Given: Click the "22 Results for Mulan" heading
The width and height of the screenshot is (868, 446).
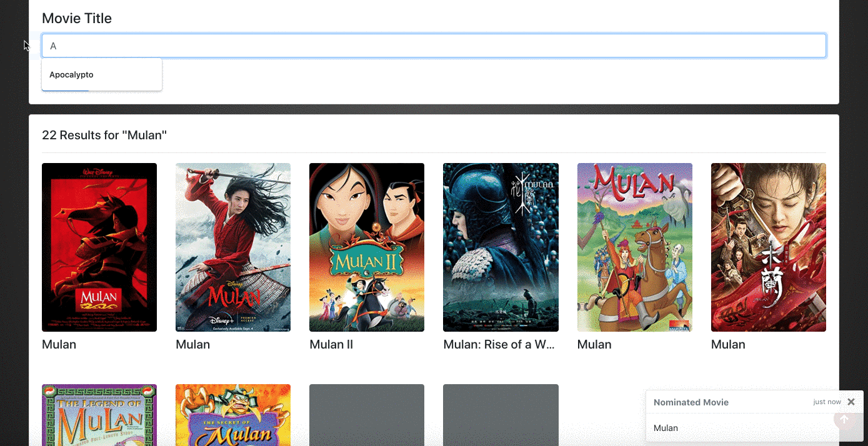Looking at the screenshot, I should click(x=104, y=135).
